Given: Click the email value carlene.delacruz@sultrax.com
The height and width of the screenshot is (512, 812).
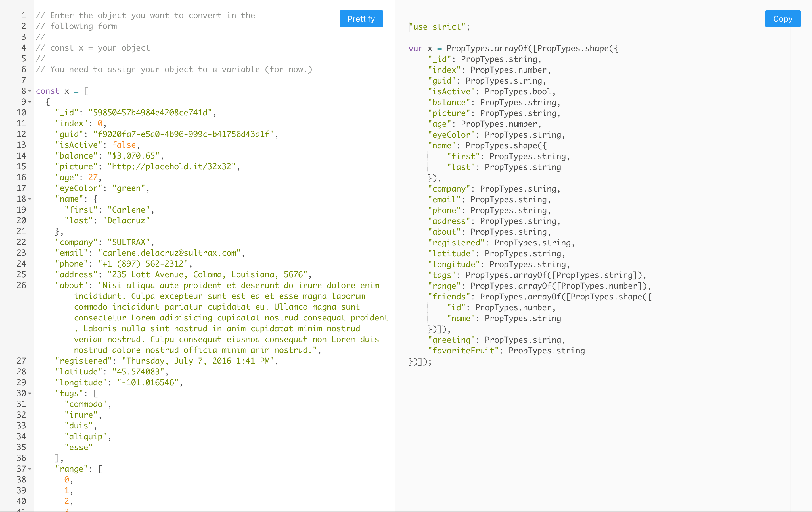Looking at the screenshot, I should pos(169,253).
